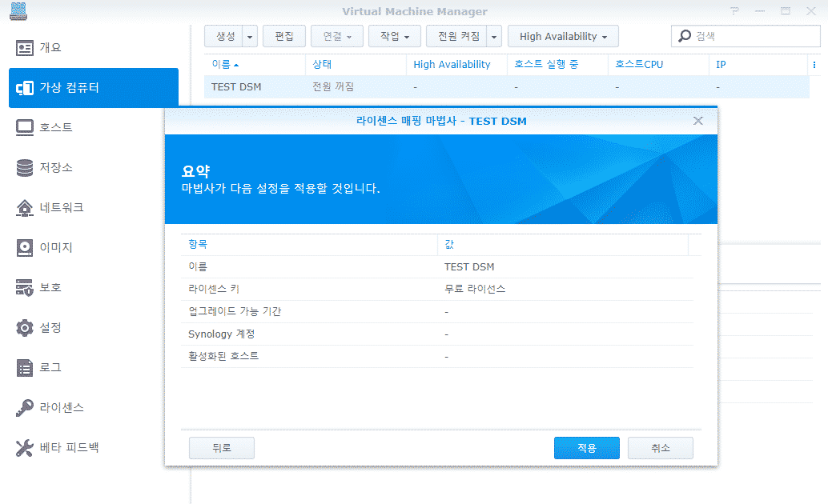Click the 업그레이드 가능 기간 row
This screenshot has width=828, height=504.
[x=437, y=312]
